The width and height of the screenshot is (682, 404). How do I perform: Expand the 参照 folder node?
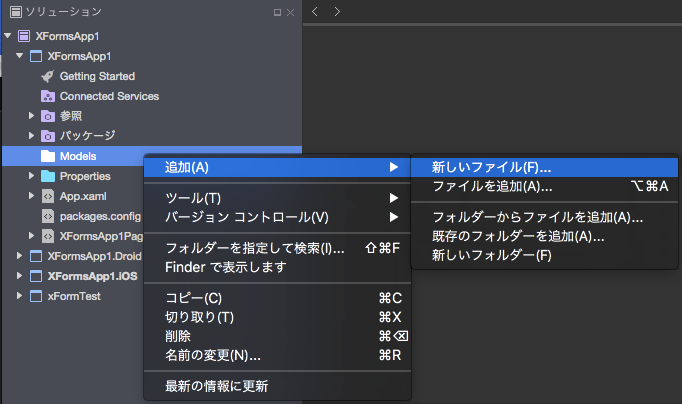31,116
